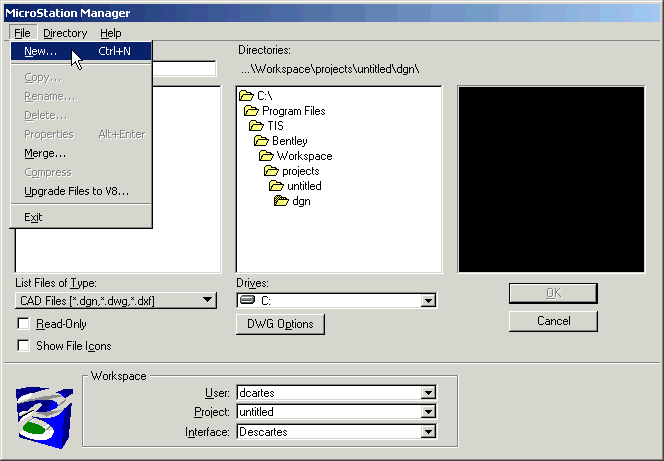Select 'Bentley' directory text
This screenshot has height=461, width=664.
[x=290, y=141]
